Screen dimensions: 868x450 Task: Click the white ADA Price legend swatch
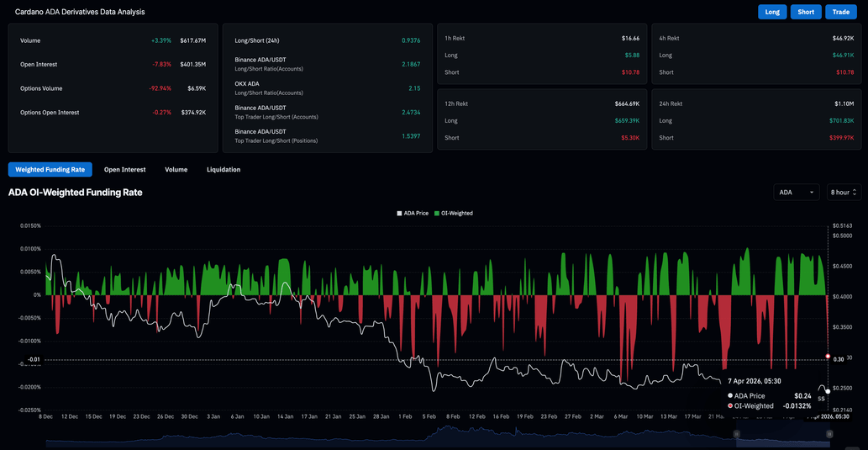click(399, 214)
